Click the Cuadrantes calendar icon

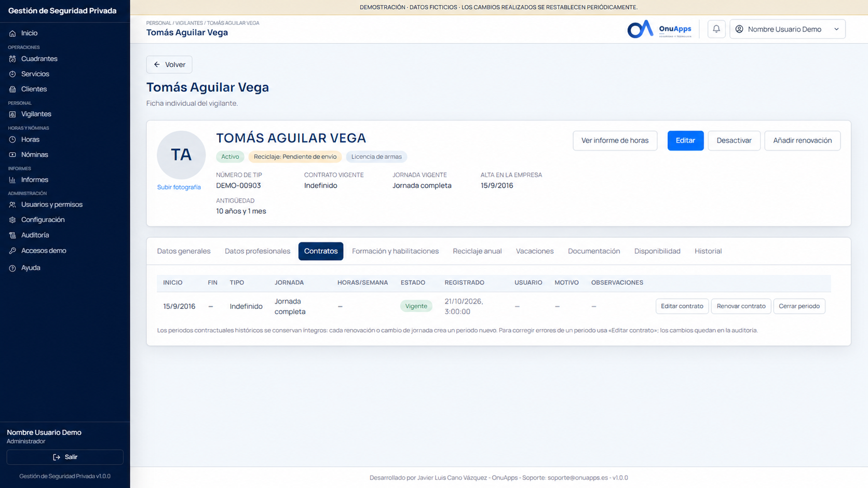click(12, 59)
